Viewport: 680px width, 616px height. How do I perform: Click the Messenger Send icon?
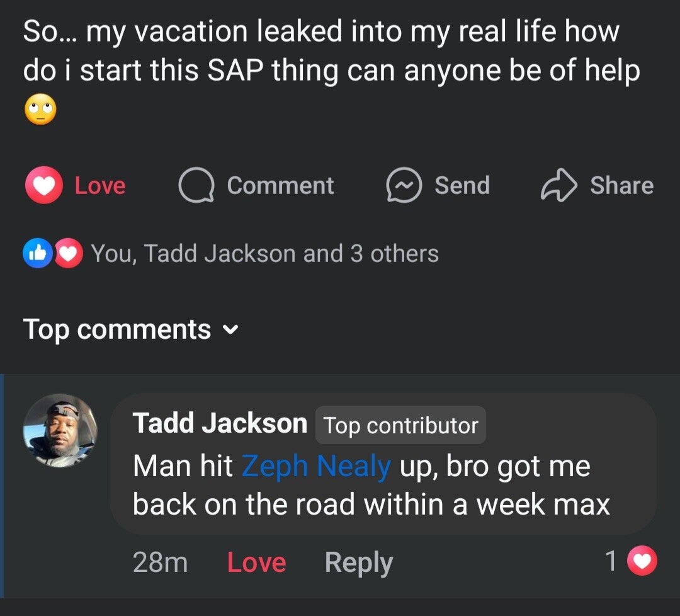pyautogui.click(x=404, y=186)
